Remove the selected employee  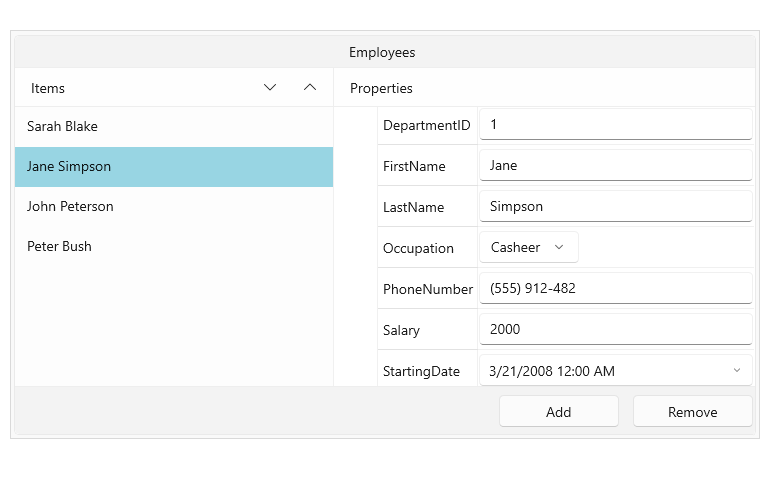tap(693, 412)
